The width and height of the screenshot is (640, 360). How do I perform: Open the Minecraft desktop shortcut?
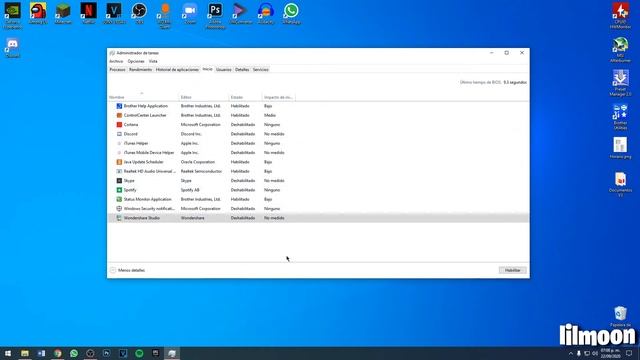[63, 14]
